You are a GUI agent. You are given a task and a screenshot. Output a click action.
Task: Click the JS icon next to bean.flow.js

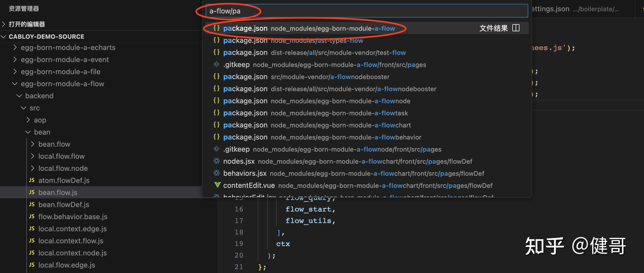[x=32, y=192]
